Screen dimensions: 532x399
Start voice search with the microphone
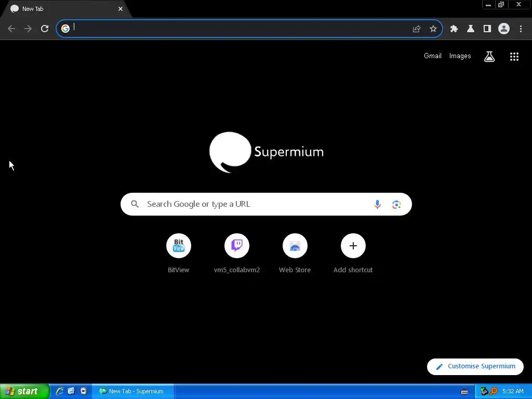[x=377, y=204]
